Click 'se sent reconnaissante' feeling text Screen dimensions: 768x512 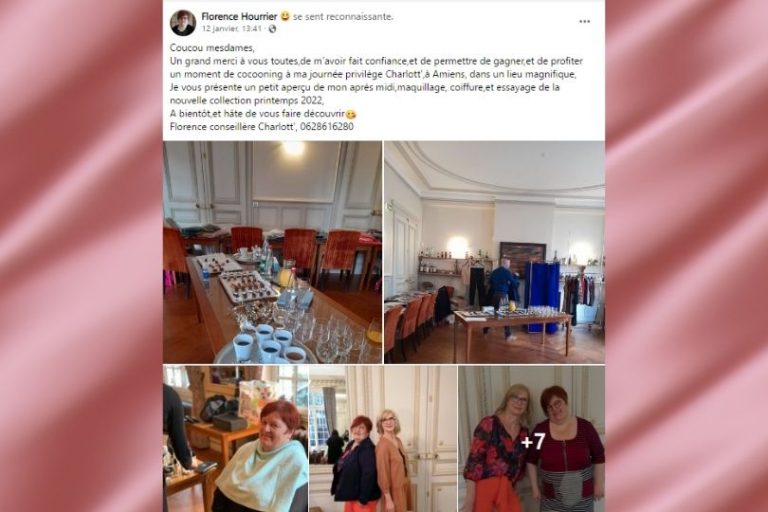[x=343, y=17]
